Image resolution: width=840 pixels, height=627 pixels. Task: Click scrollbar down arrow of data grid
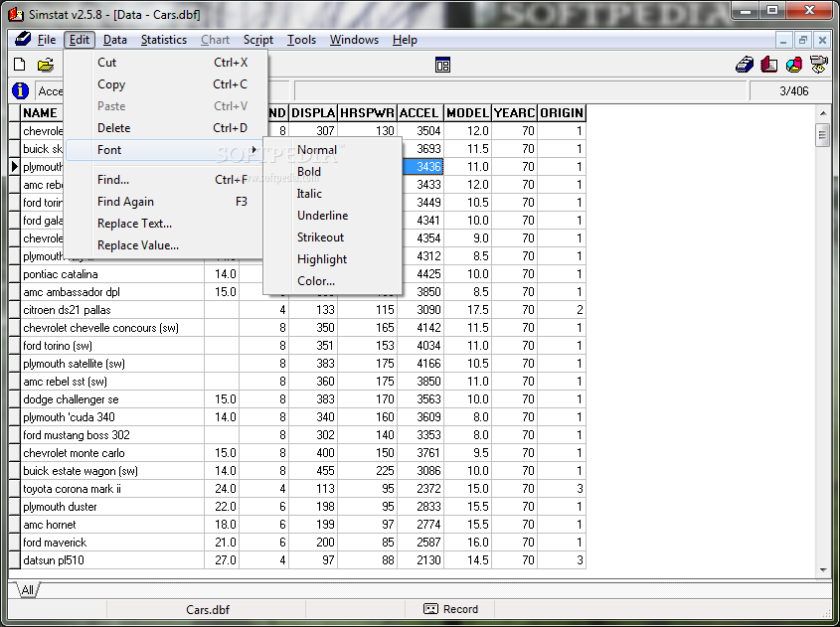point(823,570)
